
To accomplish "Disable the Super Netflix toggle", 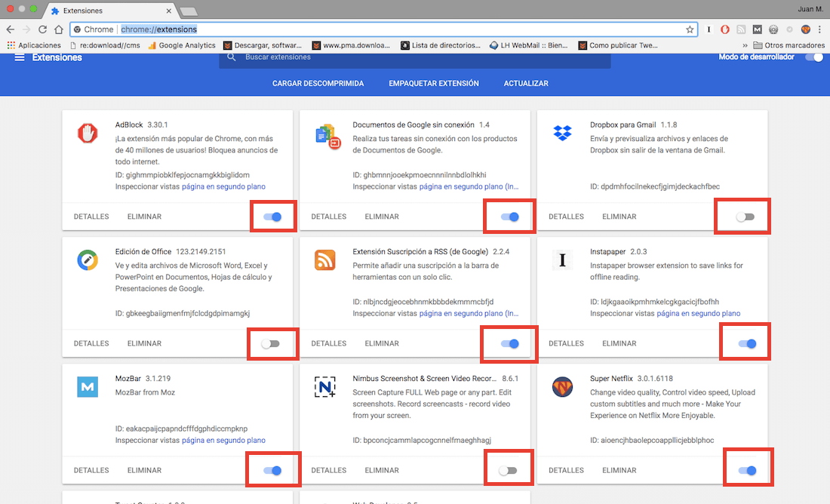I will click(748, 470).
